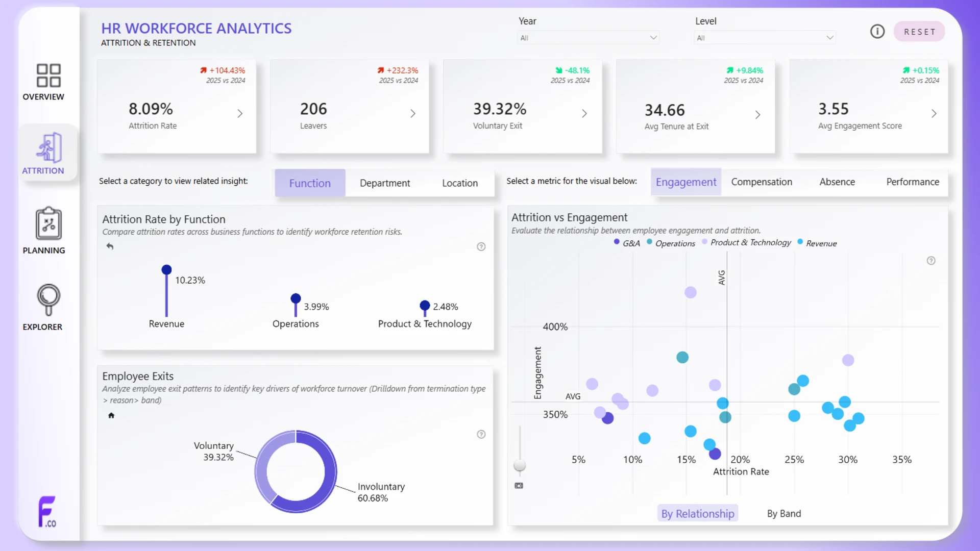The height and width of the screenshot is (551, 980).
Task: Click the RESET button
Action: pyautogui.click(x=920, y=32)
